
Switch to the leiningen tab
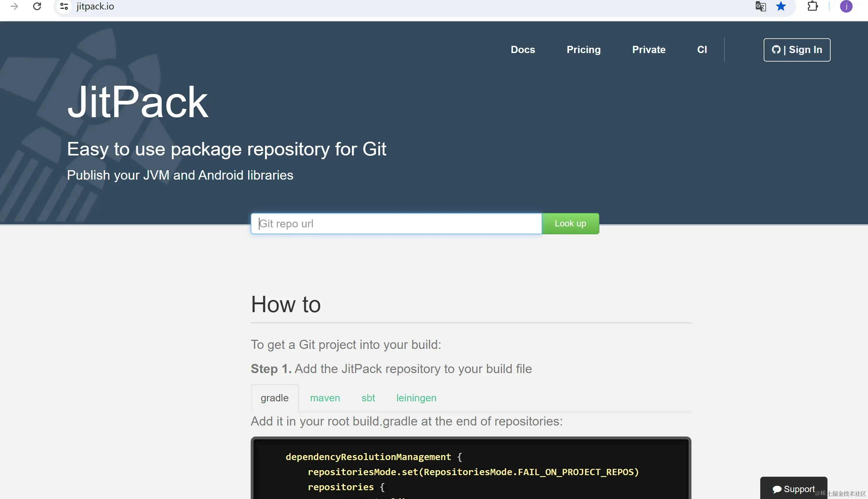click(x=416, y=398)
